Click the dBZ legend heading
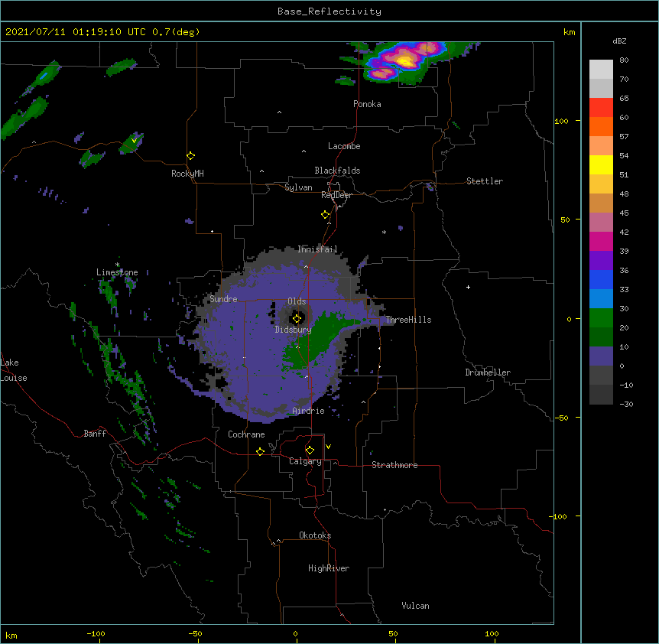This screenshot has height=644, width=659. (x=619, y=41)
